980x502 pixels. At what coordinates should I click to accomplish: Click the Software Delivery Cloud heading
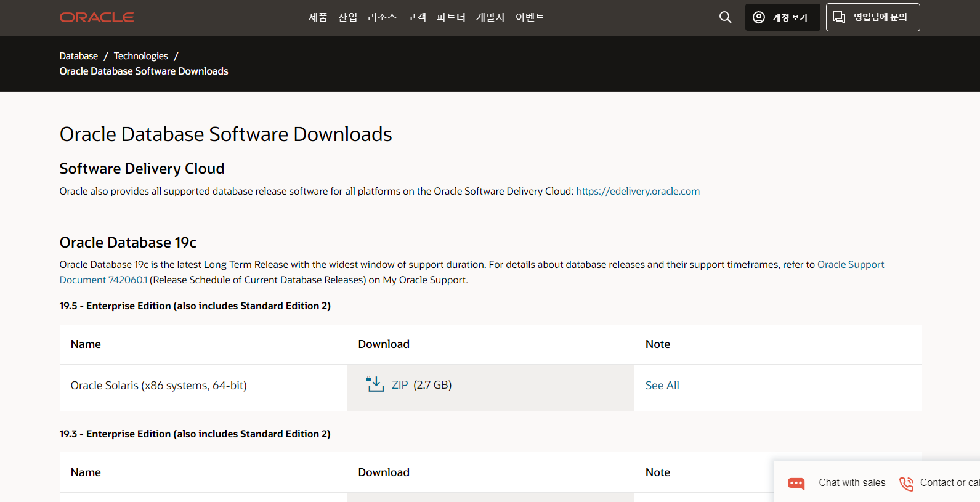(142, 169)
